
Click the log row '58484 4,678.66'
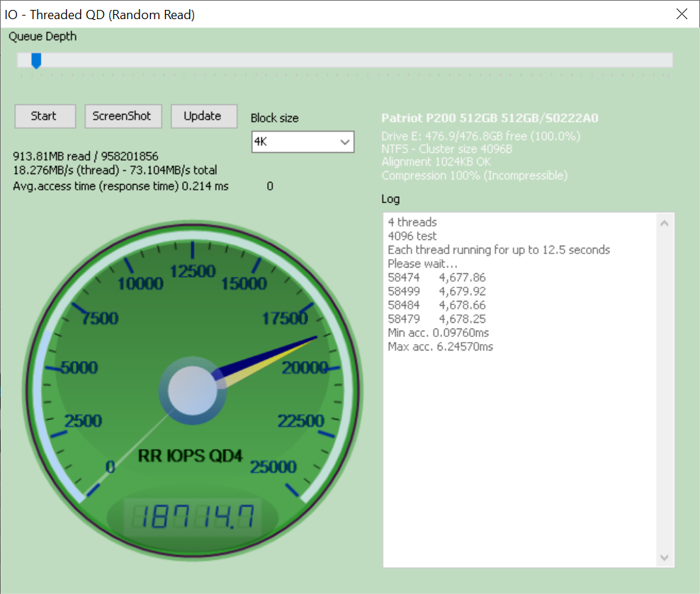[436, 305]
